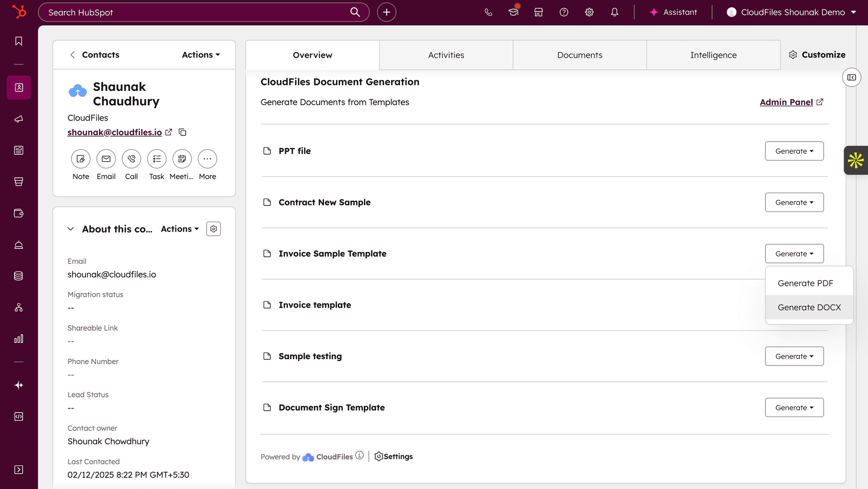This screenshot has width=868, height=489.
Task: Open the Generate dropdown for Document Sign Template
Action: [x=794, y=407]
